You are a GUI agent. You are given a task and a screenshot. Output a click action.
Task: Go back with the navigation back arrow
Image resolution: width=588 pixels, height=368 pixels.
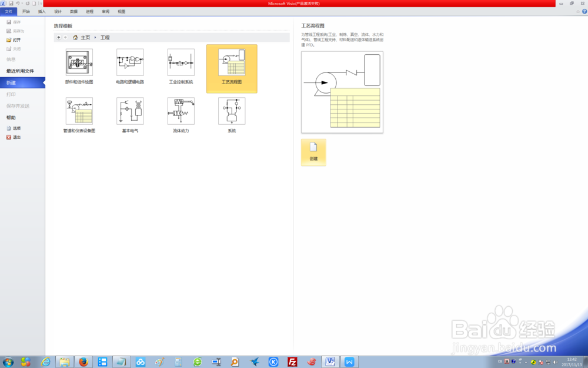[58, 38]
